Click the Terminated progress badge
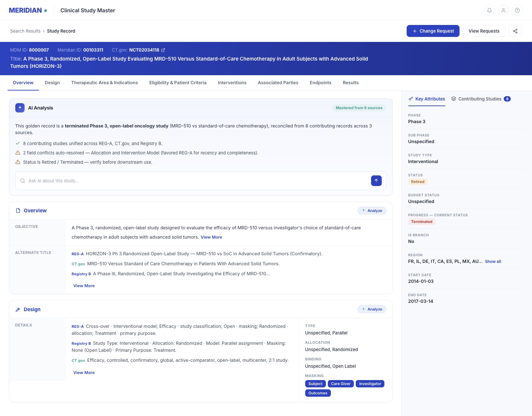Viewport: 532px width, 416px height. [x=422, y=222]
